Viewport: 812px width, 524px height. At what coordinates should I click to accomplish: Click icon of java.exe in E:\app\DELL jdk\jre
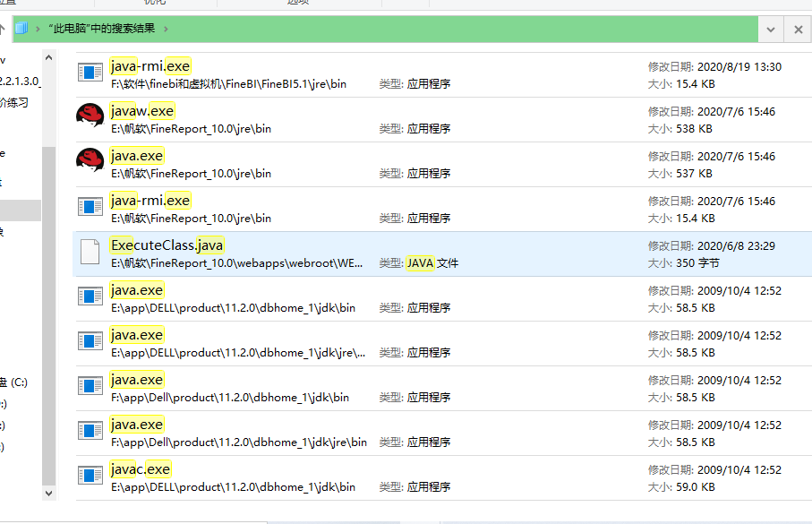tap(90, 340)
